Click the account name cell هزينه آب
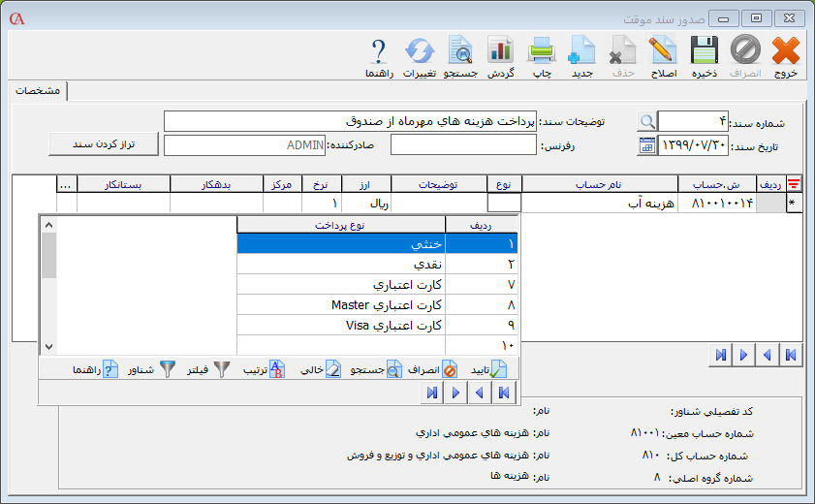 pos(600,203)
